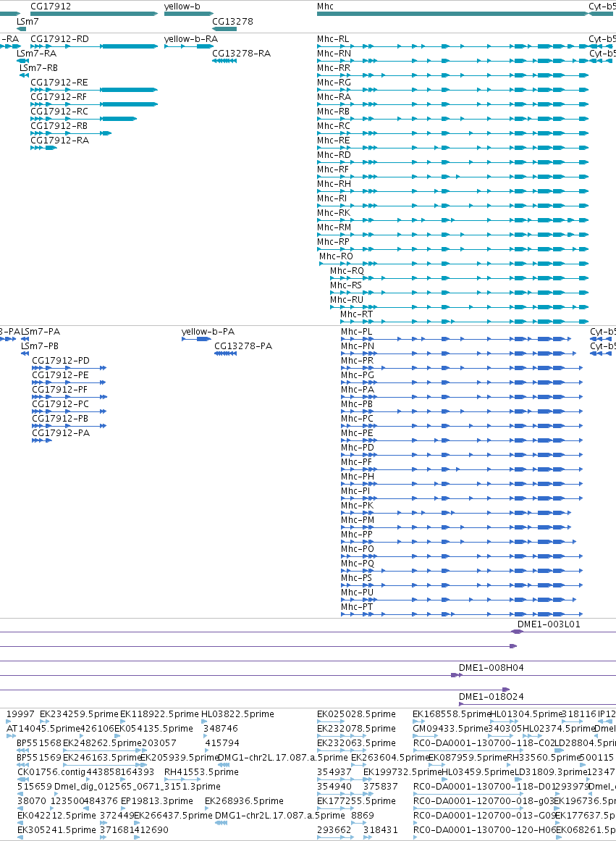Click the Mhc-RT transcript label

coord(357,314)
